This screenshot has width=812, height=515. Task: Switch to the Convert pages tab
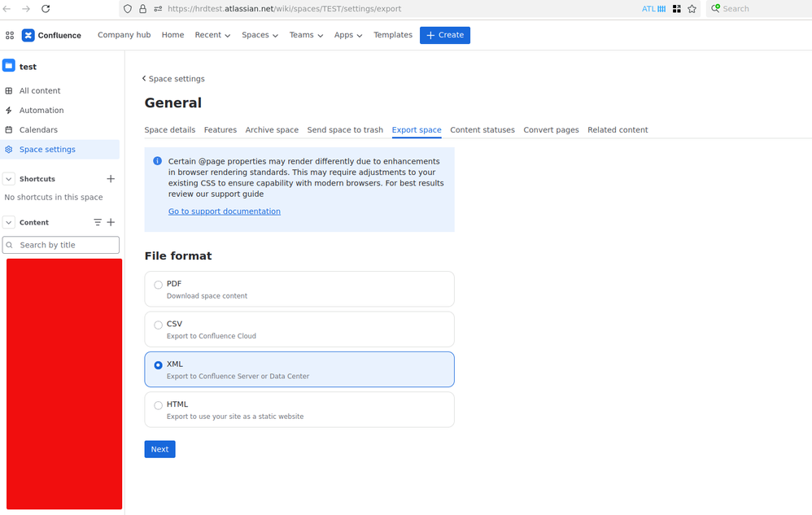click(551, 130)
